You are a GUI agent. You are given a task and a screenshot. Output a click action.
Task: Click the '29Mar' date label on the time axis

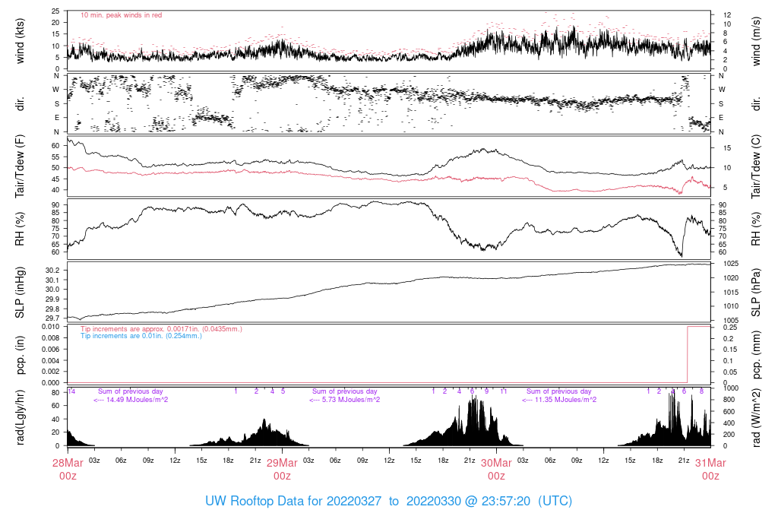pyautogui.click(x=282, y=463)
